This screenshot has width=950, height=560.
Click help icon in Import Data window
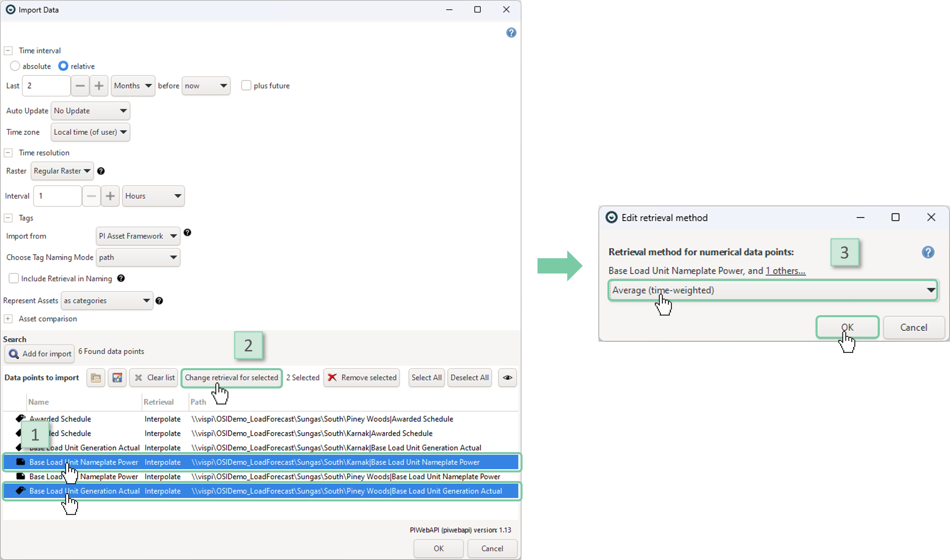coord(511,33)
